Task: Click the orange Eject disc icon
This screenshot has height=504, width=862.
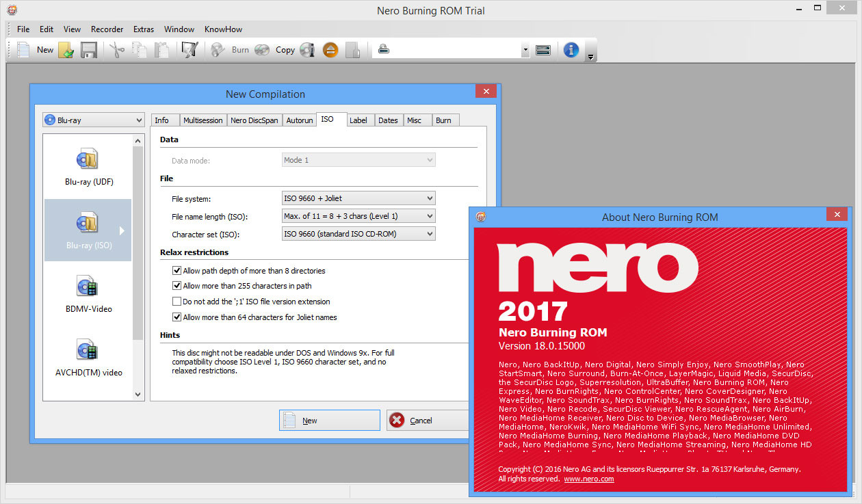Action: pyautogui.click(x=330, y=50)
